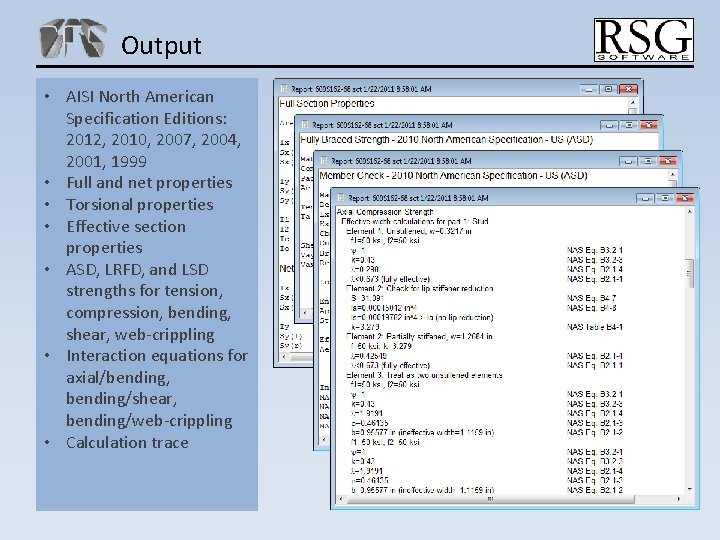Maximize the Fully Braced Strength report window
Viewport: 720px width, 540px height.
(x=629, y=125)
